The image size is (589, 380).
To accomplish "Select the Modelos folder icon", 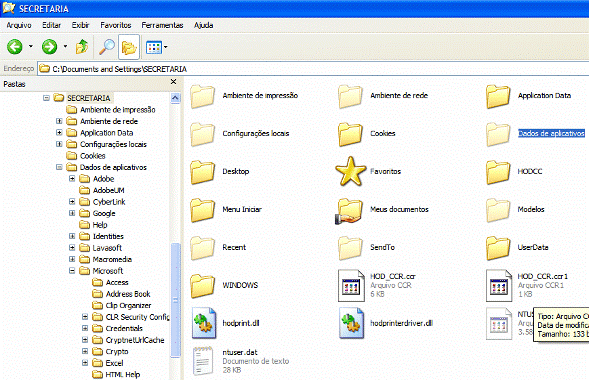I will (x=498, y=210).
